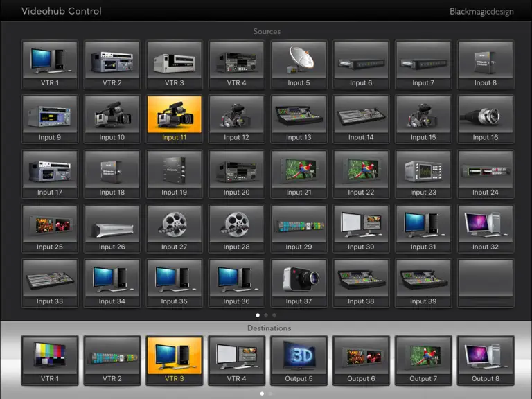This screenshot has width=532, height=399.
Task: Pick the Input 16 BNC cable source
Action: (x=486, y=119)
